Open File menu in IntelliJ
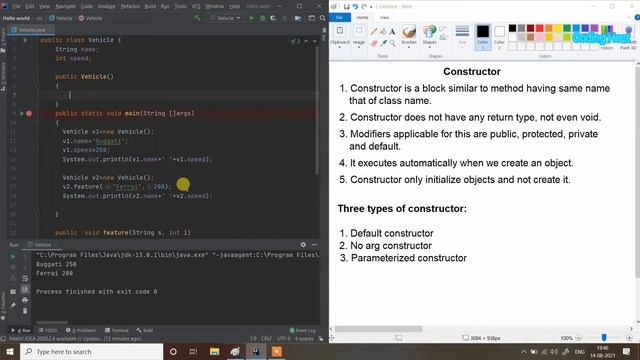Viewport: 640px width, 360px height. click(x=16, y=7)
